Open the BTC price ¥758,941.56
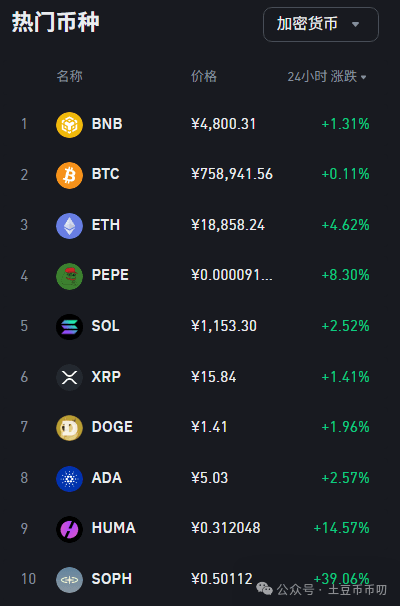Screen dimensions: 400x606 (232, 174)
